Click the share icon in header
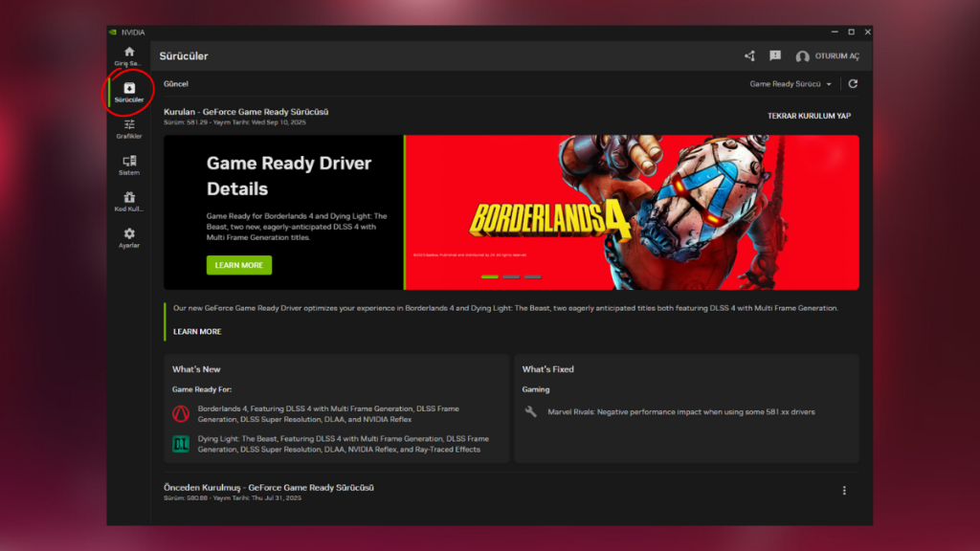980x551 pixels. pyautogui.click(x=749, y=56)
